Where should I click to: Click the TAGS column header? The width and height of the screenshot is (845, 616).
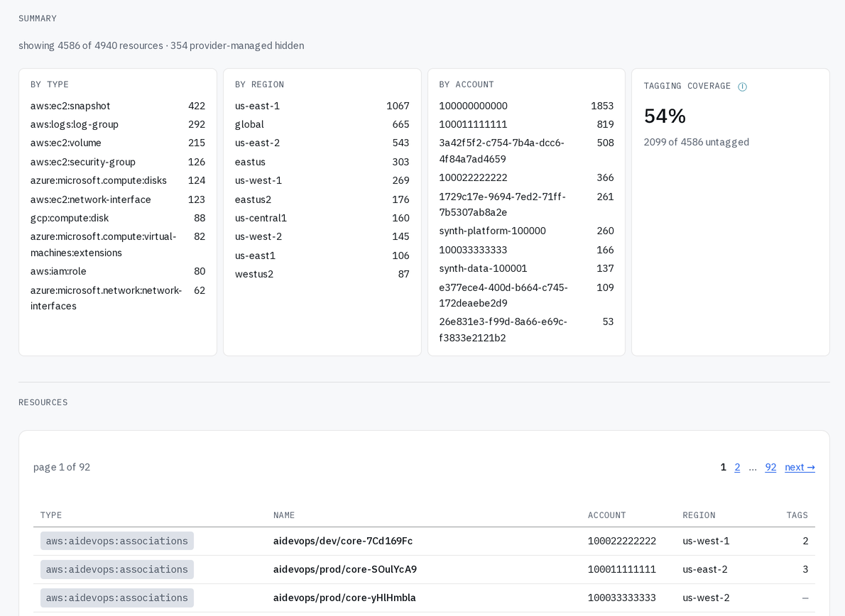point(797,515)
